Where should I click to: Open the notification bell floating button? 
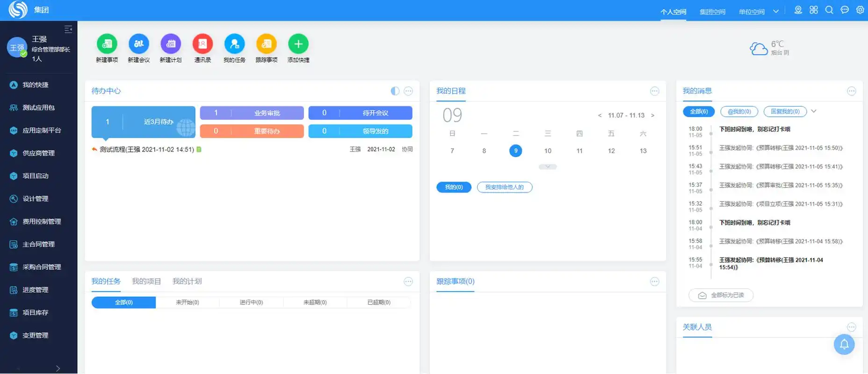coord(844,345)
